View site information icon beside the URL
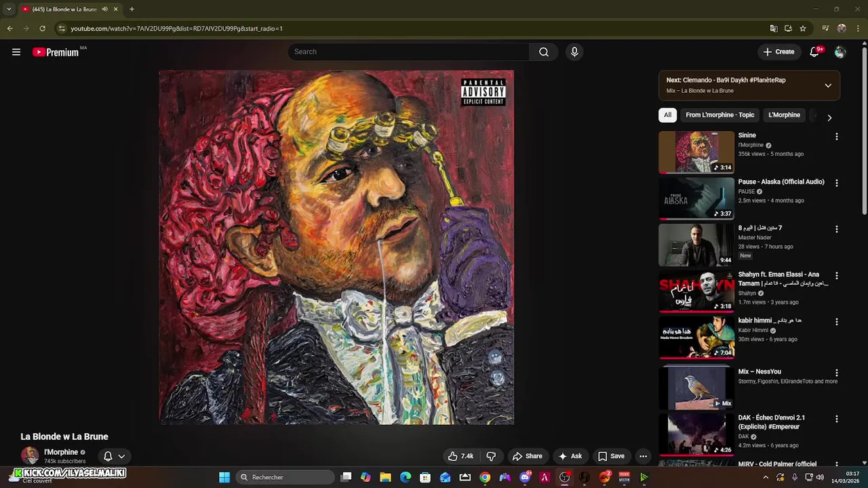The height and width of the screenshot is (488, 868). (62, 28)
